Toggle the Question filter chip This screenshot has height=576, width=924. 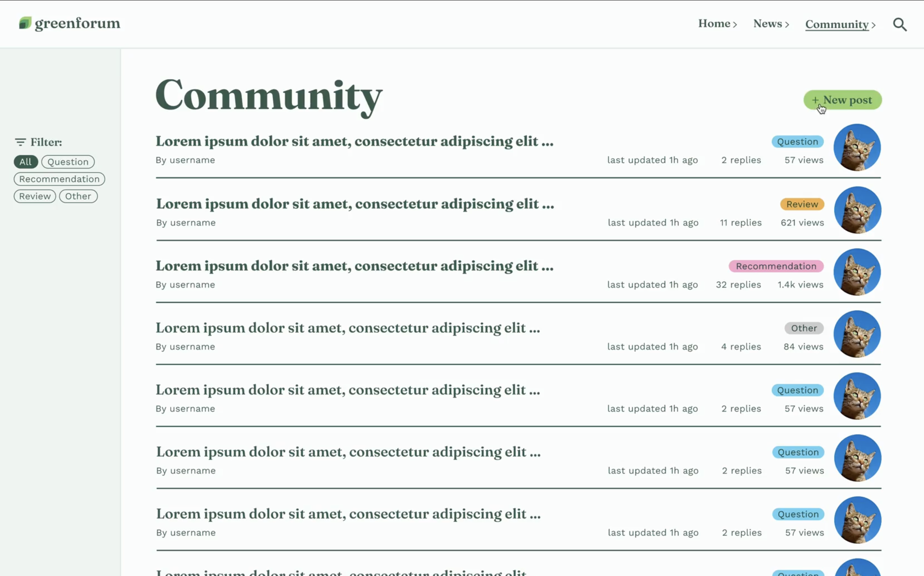[68, 162]
